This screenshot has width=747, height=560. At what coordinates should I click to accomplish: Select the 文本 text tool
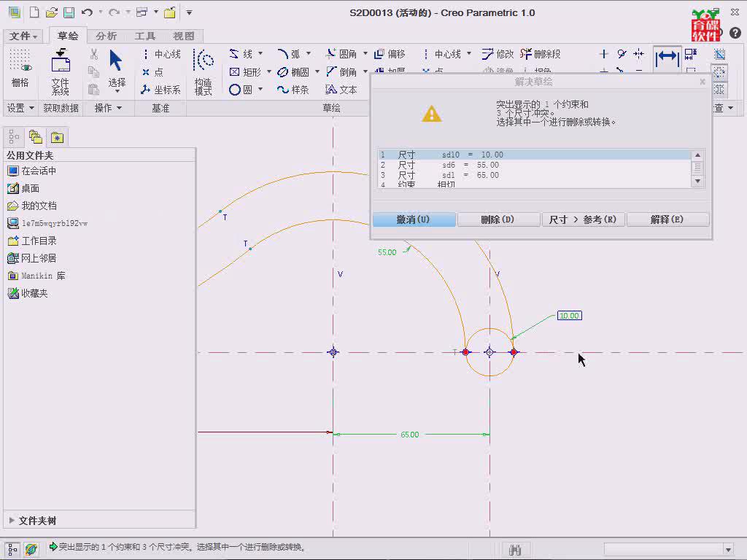point(341,90)
